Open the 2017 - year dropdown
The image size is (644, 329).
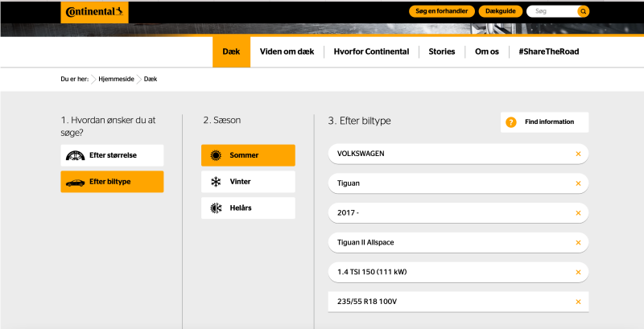click(x=458, y=213)
